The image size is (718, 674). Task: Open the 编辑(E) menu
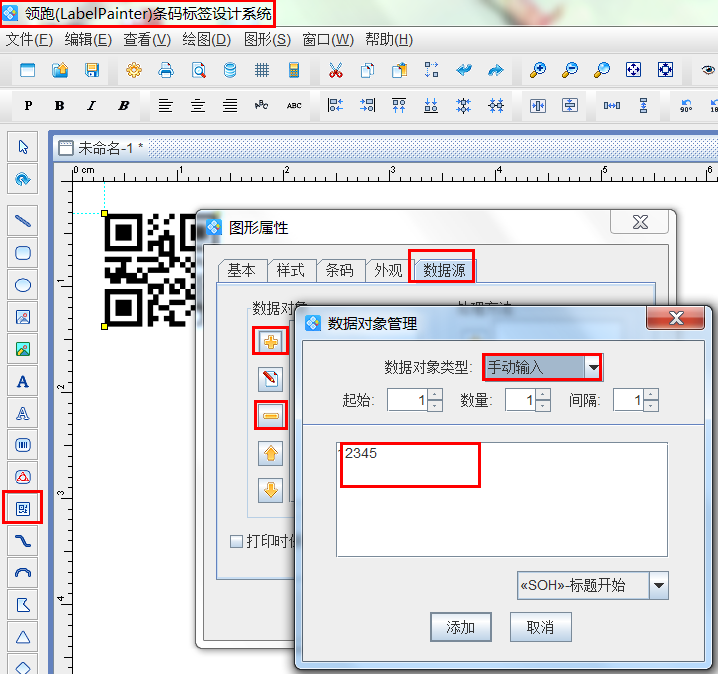click(x=88, y=40)
